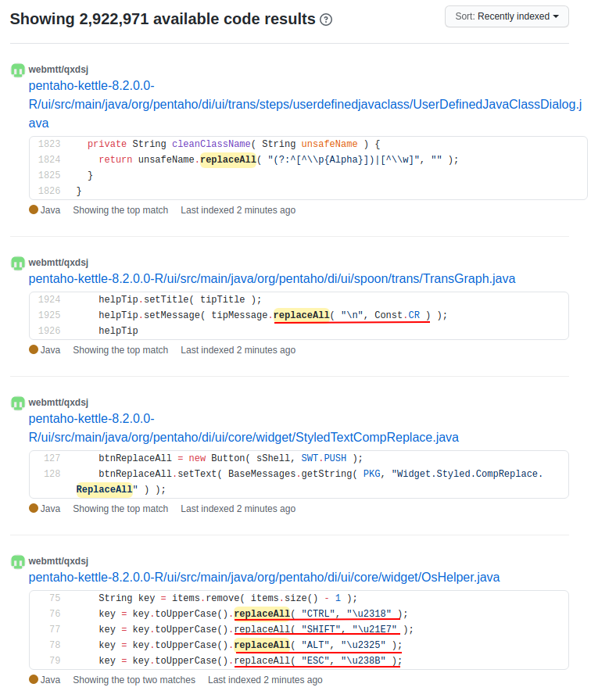The height and width of the screenshot is (698, 616).
Task: Click String key = items.remove code line
Action: (228, 598)
